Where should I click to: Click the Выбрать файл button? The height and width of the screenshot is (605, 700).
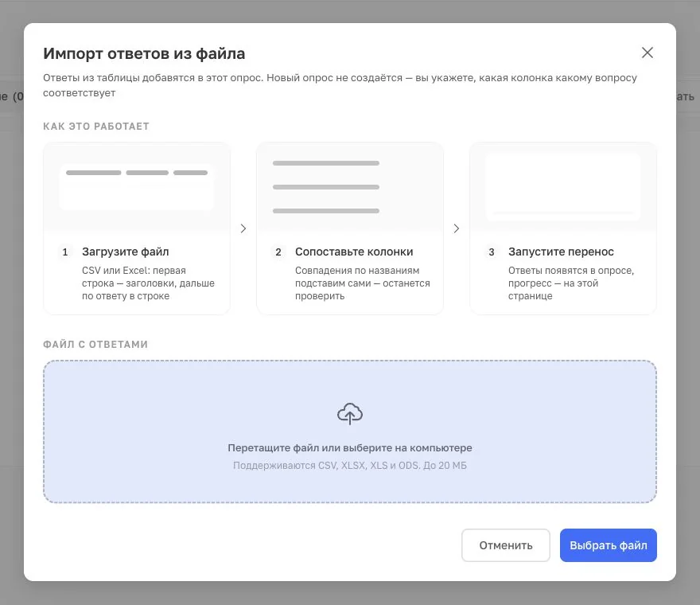(x=608, y=545)
